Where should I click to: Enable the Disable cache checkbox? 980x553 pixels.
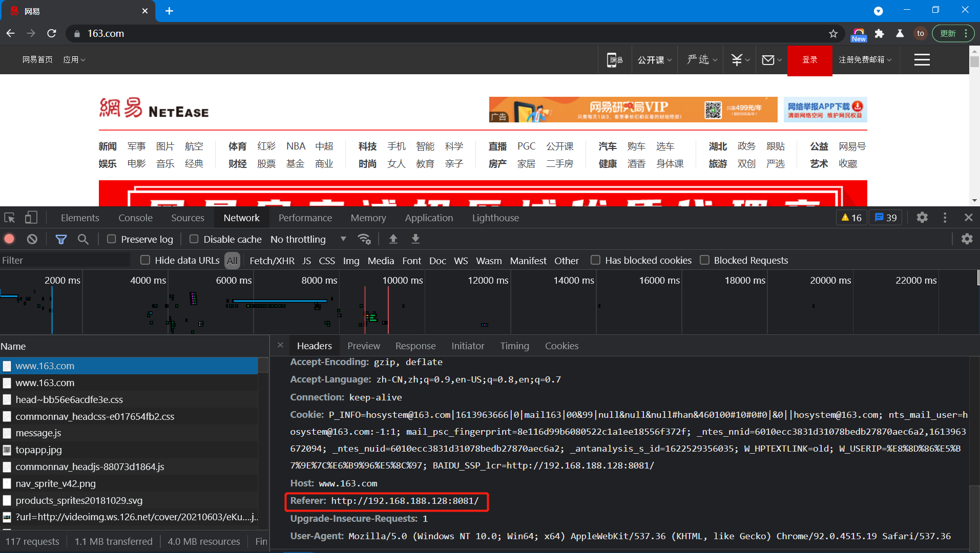pos(194,239)
